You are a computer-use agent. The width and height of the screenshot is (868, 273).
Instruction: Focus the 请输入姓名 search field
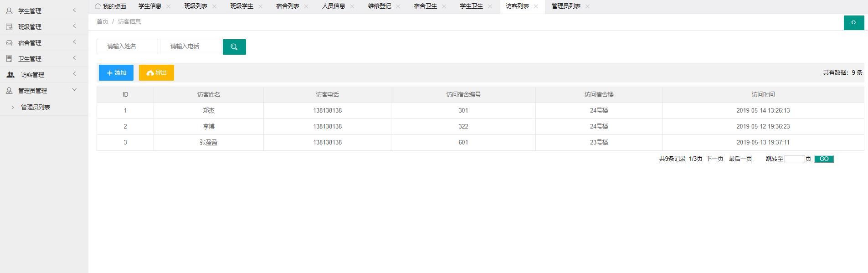tap(127, 46)
